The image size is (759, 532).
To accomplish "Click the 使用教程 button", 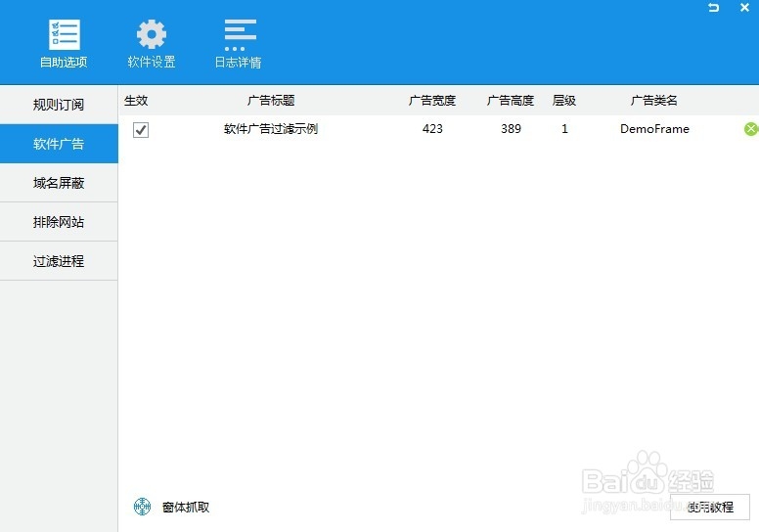I will point(710,507).
